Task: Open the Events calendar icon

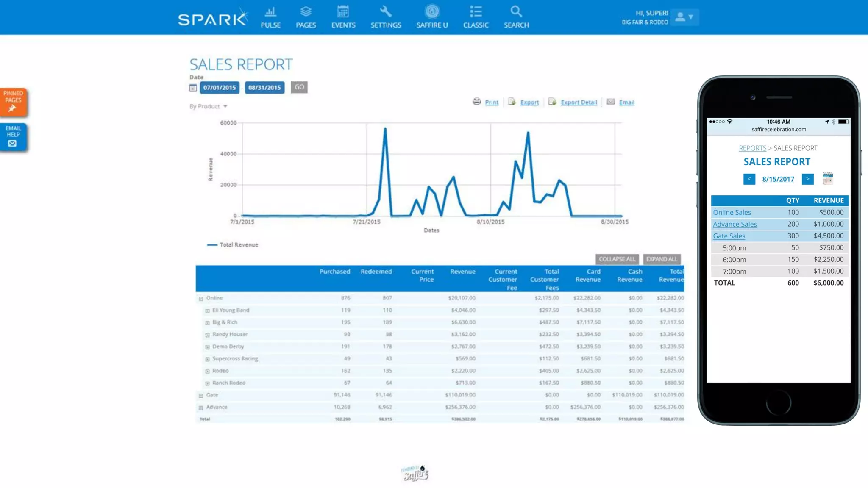Action: (x=343, y=12)
